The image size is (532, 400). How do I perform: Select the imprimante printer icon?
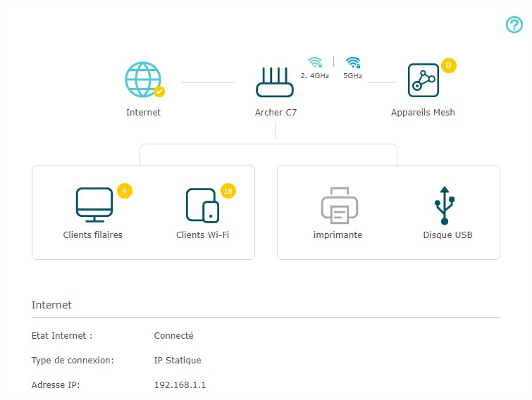(340, 206)
